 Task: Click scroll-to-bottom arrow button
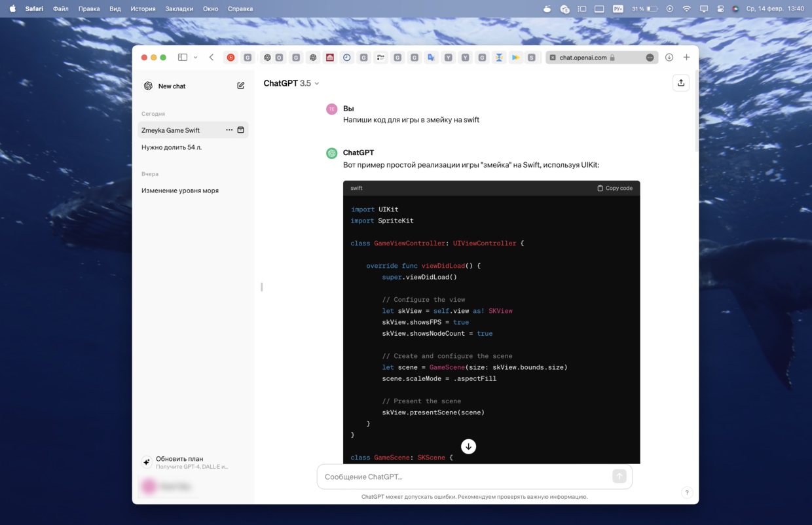tap(468, 446)
